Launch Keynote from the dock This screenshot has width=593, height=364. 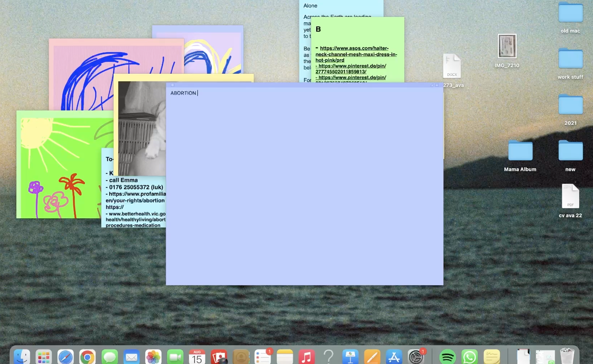tap(350, 357)
